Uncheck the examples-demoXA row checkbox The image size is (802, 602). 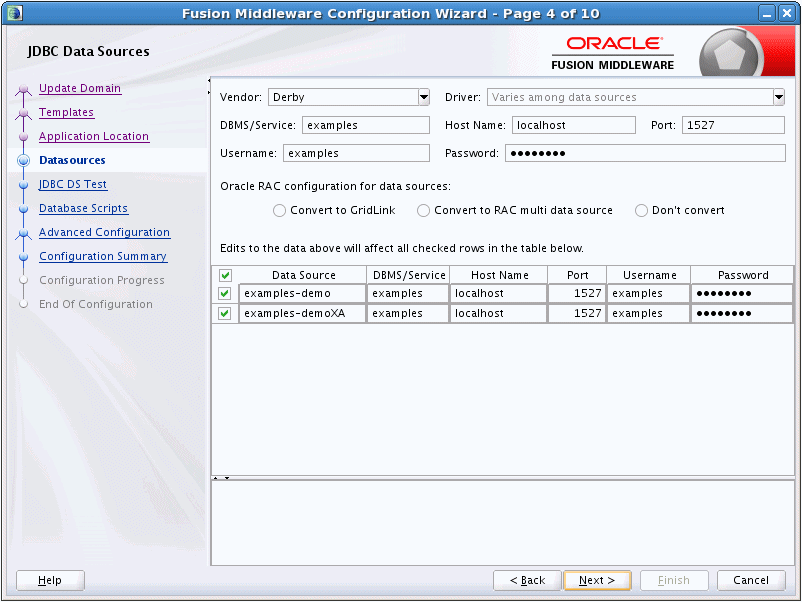click(224, 314)
